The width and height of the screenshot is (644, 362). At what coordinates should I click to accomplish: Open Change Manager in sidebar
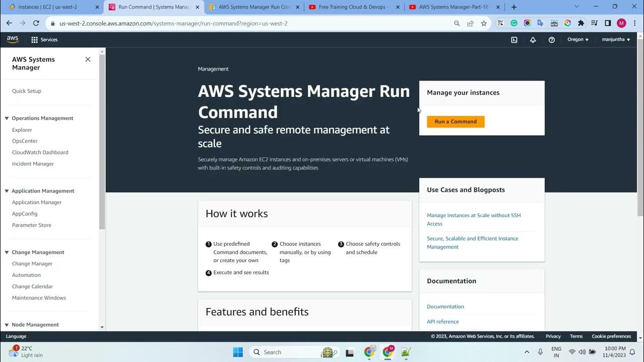pos(32,264)
